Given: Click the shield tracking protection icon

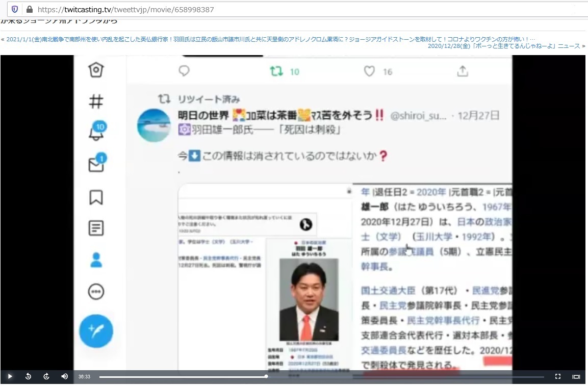Looking at the screenshot, I should (15, 9).
